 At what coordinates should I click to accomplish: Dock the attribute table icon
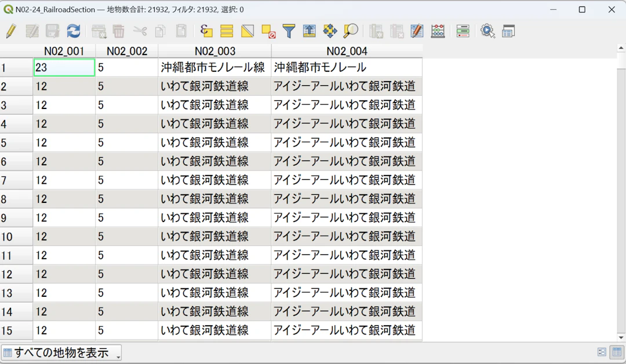click(508, 31)
